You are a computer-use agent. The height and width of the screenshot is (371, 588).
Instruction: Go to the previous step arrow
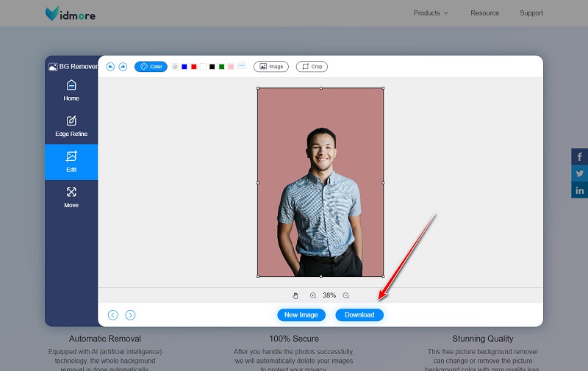[112, 315]
